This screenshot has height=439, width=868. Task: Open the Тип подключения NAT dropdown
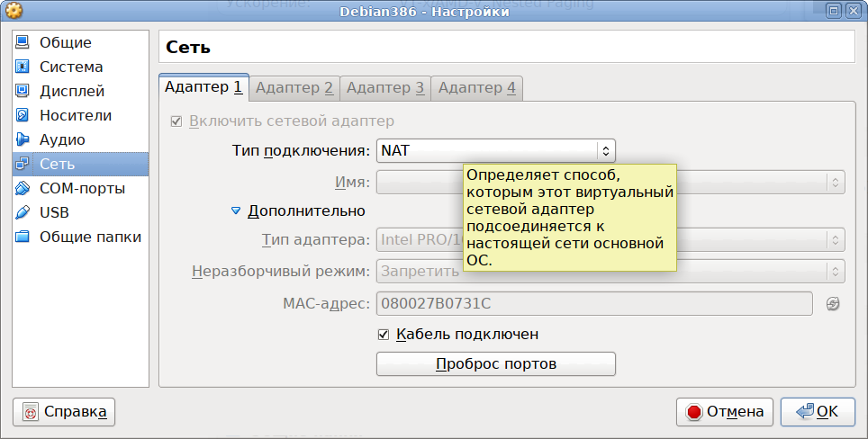[495, 151]
